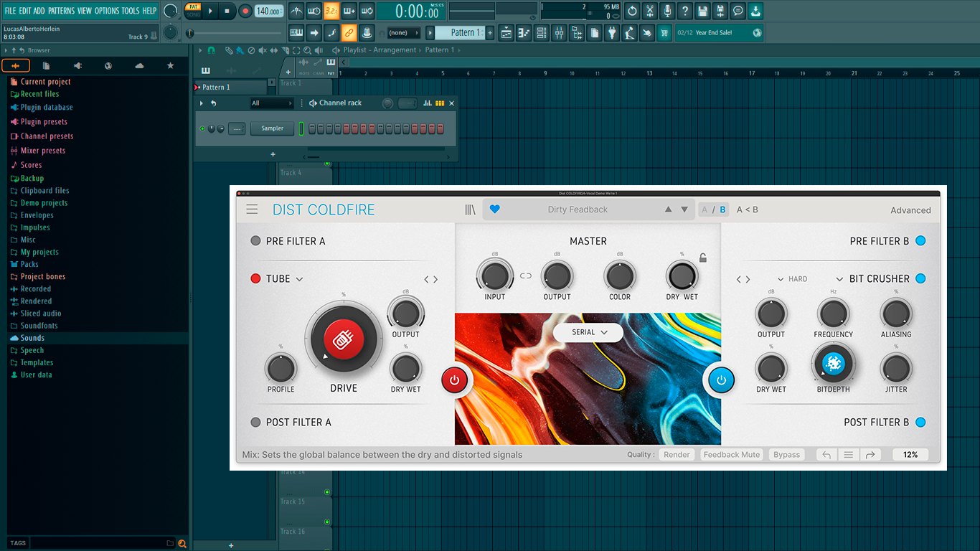
Task: Click the record button
Action: pos(245,11)
